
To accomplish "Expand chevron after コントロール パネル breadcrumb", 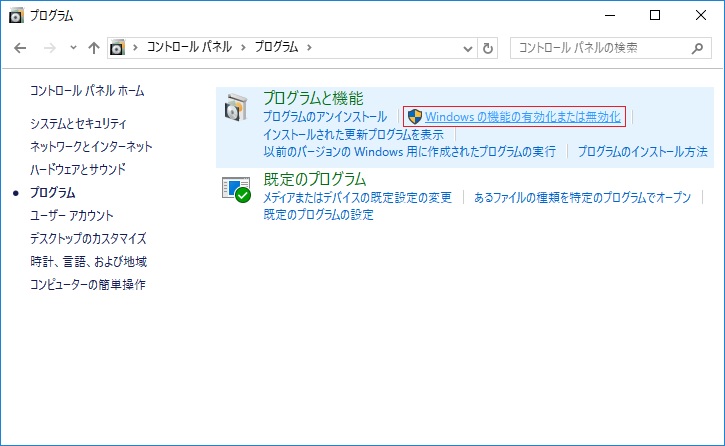I will pyautogui.click(x=243, y=48).
